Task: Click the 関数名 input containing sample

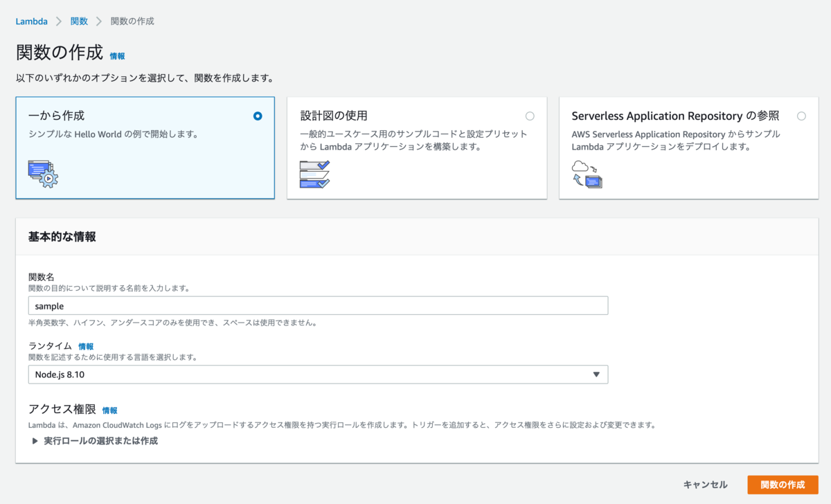Action: (319, 305)
